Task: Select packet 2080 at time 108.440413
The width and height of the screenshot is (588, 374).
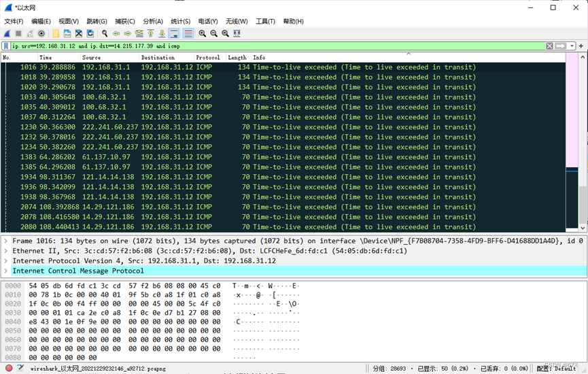Action: (x=283, y=227)
